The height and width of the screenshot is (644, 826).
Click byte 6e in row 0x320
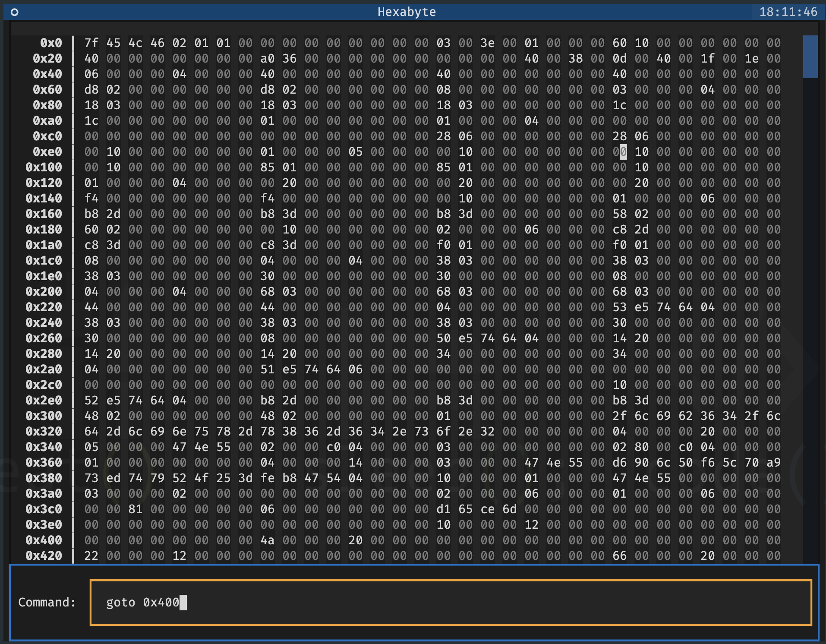[x=180, y=431]
